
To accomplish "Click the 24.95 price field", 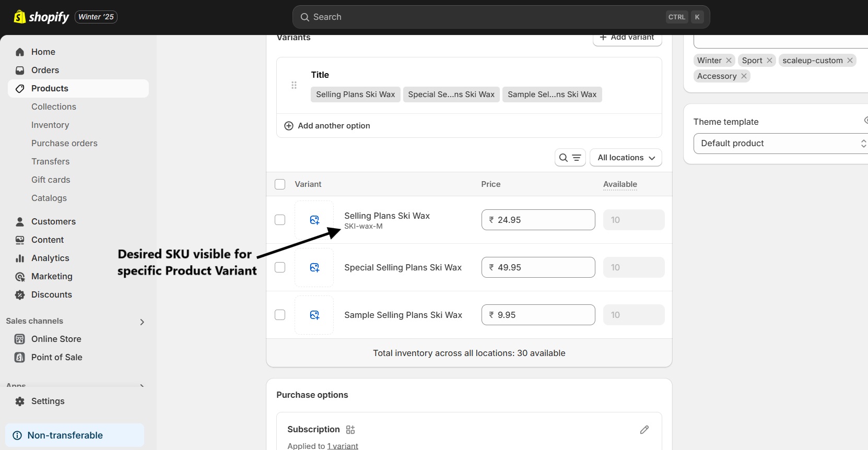I will [x=538, y=220].
